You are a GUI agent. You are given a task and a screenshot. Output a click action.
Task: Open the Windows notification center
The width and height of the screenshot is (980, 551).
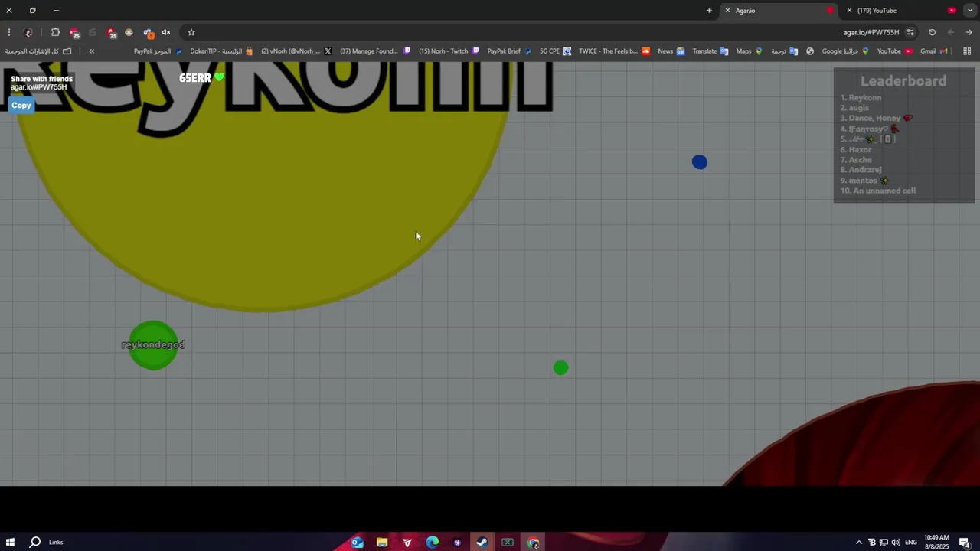(965, 543)
